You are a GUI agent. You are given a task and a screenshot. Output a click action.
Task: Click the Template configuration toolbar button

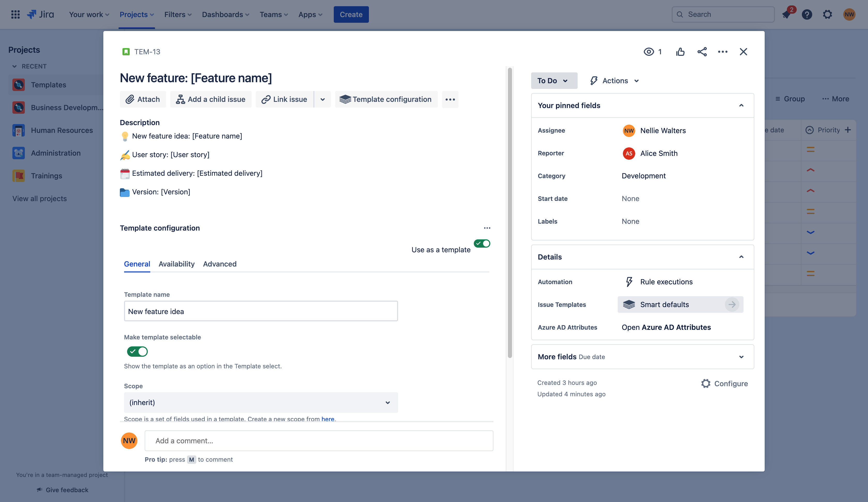(x=386, y=99)
